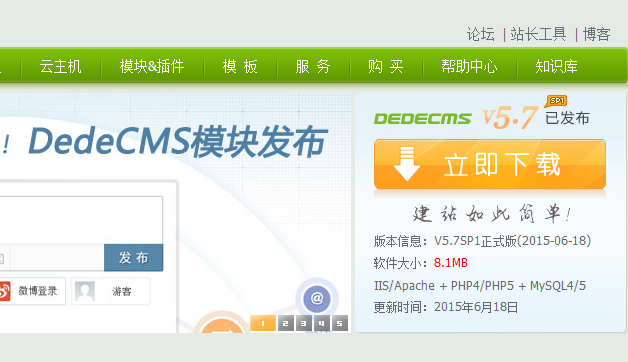The width and height of the screenshot is (628, 362).
Task: Click the blue 发布 button in banner
Action: coord(133,257)
